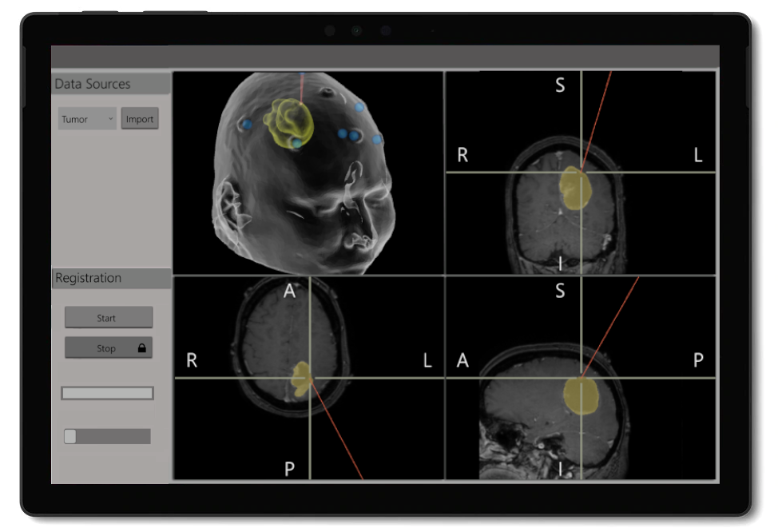Screen dimensions: 778x532
Task: Click the Import button
Action: click(140, 118)
